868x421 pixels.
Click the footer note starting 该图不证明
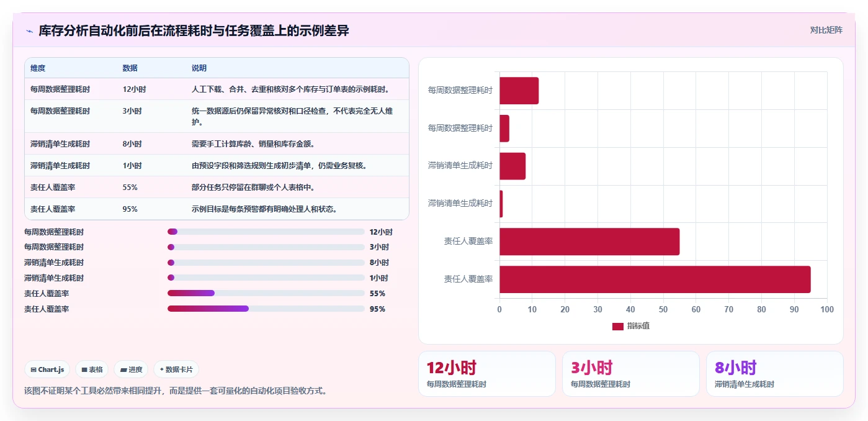point(176,391)
